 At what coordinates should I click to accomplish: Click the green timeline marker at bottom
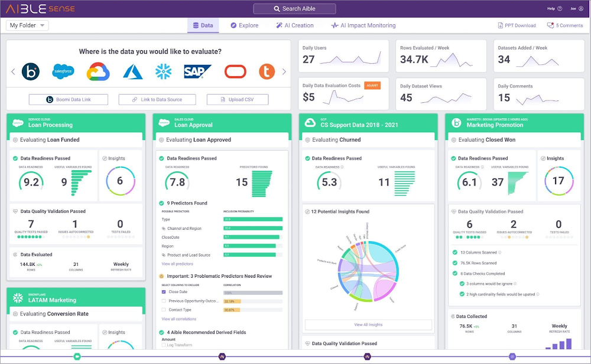pos(77,356)
